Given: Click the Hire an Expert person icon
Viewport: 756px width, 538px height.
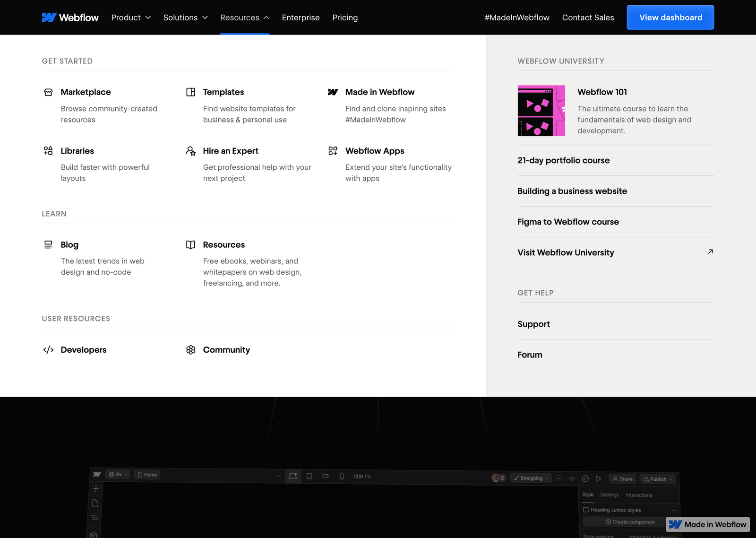Looking at the screenshot, I should [190, 151].
